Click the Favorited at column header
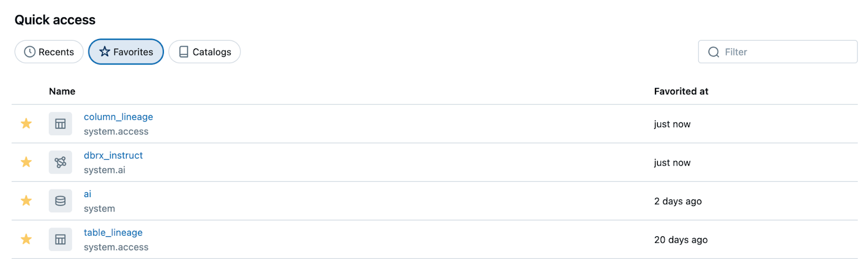The image size is (868, 259). point(681,91)
